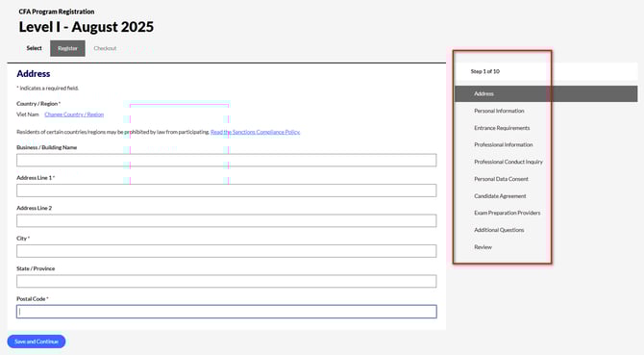Click into the Address Line 1 field
This screenshot has width=644, height=355.
point(226,190)
